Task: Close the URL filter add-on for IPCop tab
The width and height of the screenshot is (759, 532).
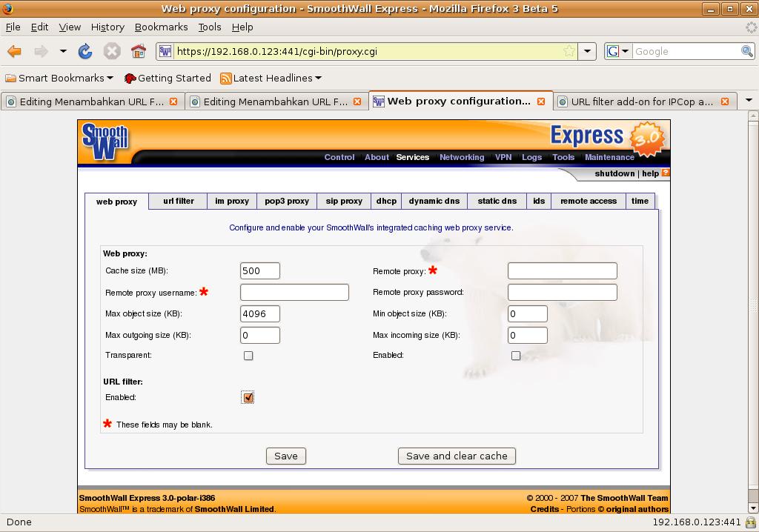Action: coord(725,102)
